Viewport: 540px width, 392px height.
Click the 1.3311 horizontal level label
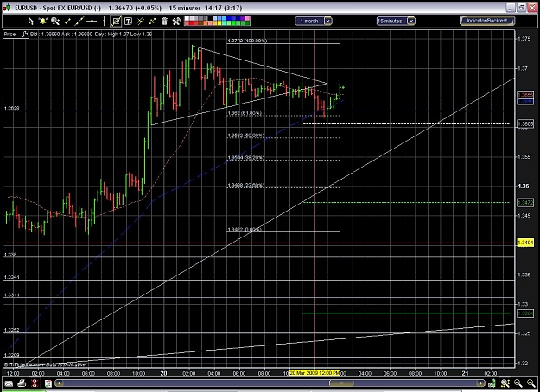point(11,295)
